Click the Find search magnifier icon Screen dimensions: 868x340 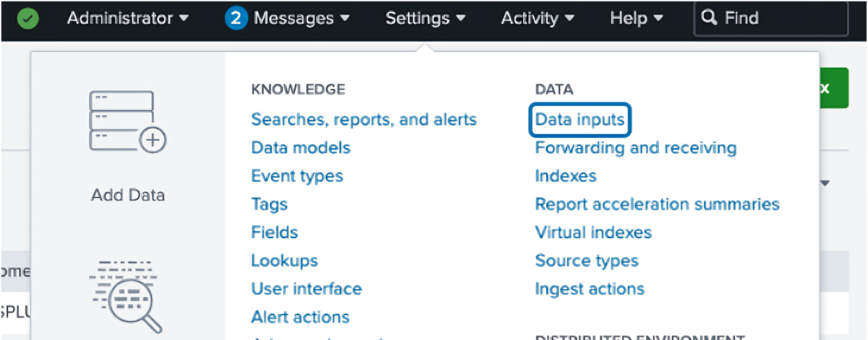coord(711,18)
